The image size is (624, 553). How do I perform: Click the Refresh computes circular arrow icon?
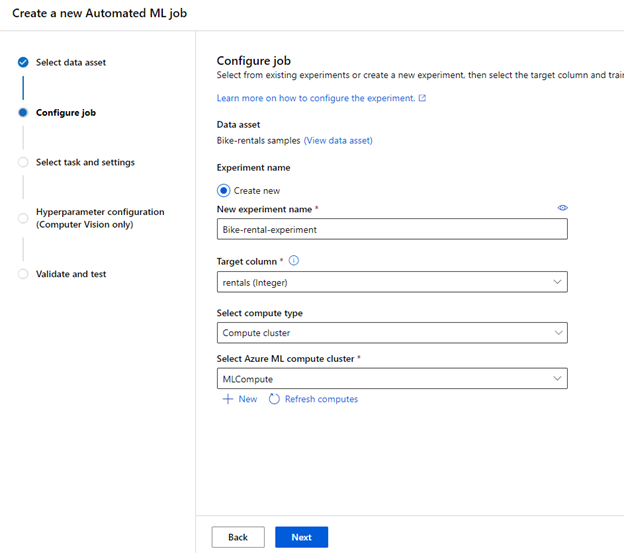click(x=274, y=399)
